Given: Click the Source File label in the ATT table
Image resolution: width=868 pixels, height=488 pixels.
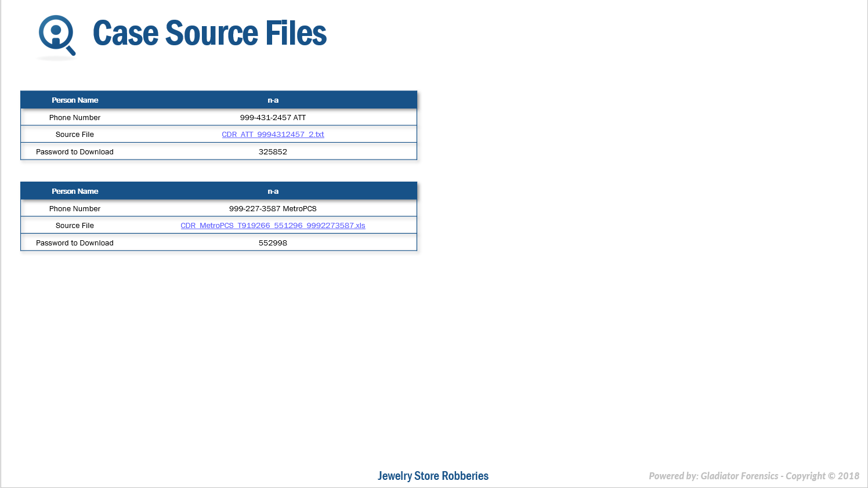Looking at the screenshot, I should pyautogui.click(x=75, y=135).
